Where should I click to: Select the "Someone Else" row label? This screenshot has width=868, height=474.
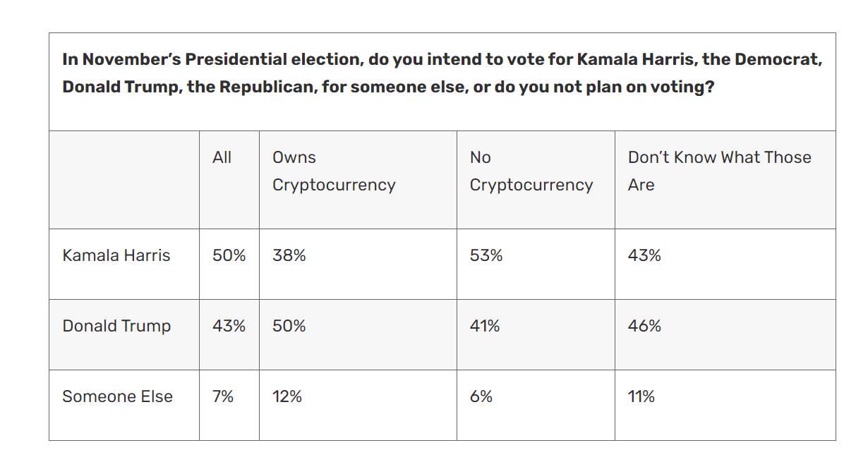117,396
